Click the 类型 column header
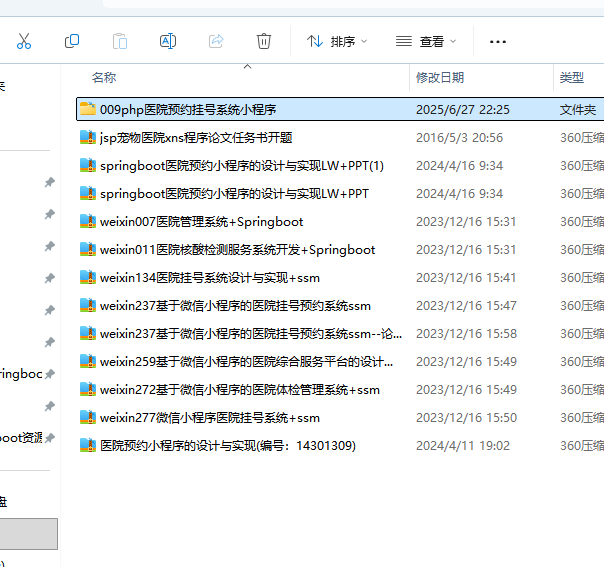604x567 pixels. 572,77
